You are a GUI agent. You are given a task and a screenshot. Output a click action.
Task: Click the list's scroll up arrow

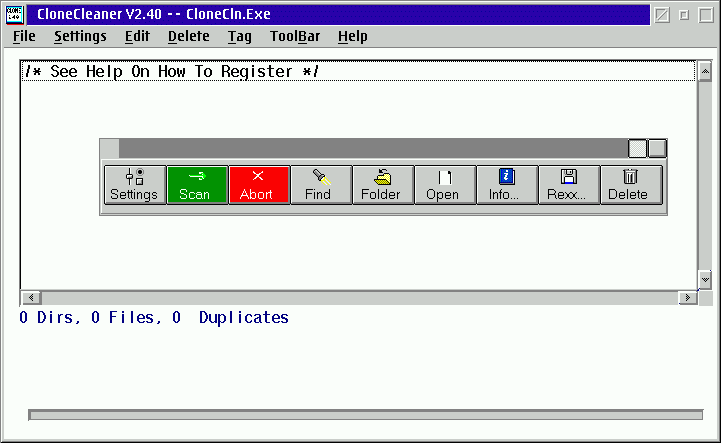click(704, 71)
